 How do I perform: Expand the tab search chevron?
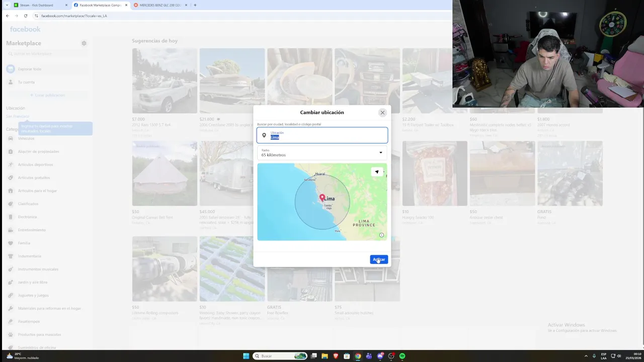[6, 5]
